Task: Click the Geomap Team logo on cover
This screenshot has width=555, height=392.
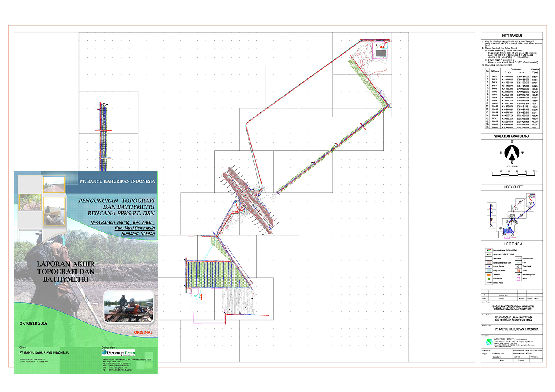Action: tap(119, 353)
